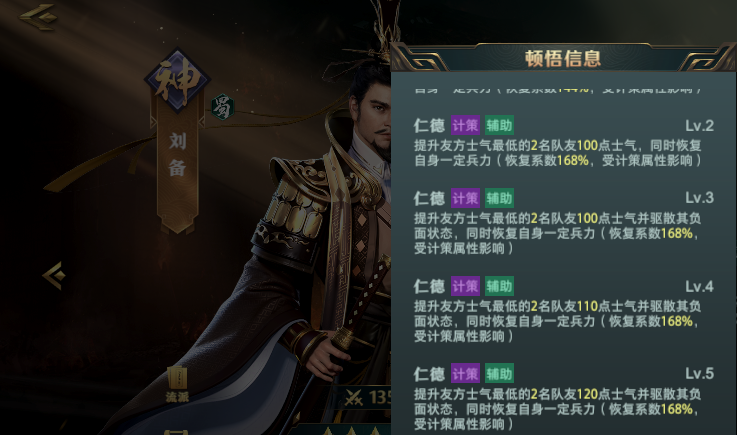This screenshot has width=737, height=435.
Task: Tap the 辅助 tag on Lv.3 仁德
Action: point(499,198)
